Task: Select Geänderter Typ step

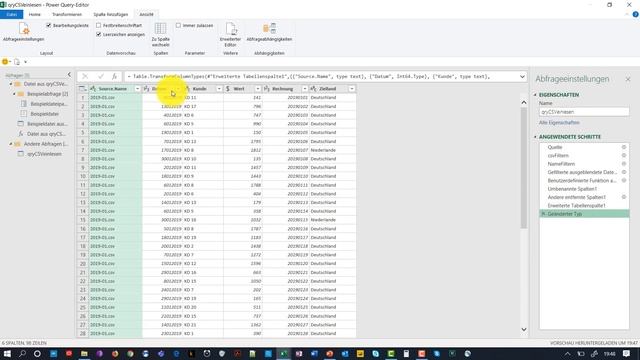Action: (x=584, y=214)
